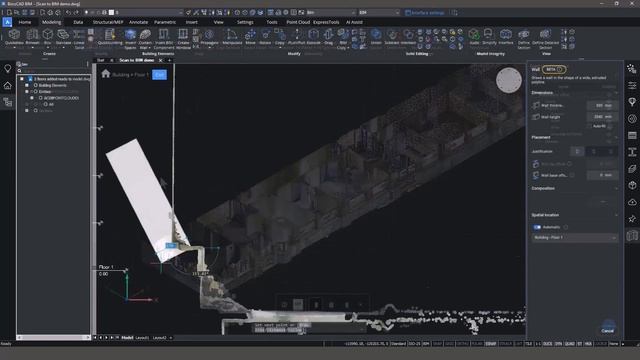The height and width of the screenshot is (360, 640).
Task: Select the Rotate tool
Action: point(265,37)
